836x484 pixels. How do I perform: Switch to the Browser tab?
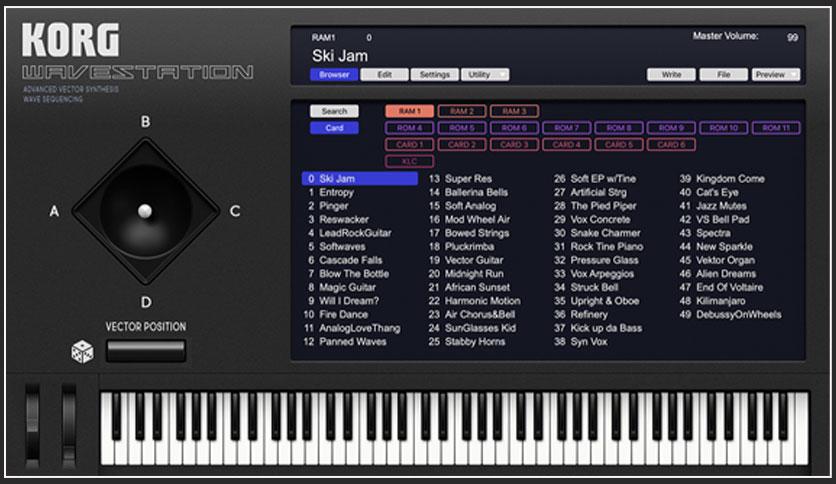coord(334,75)
